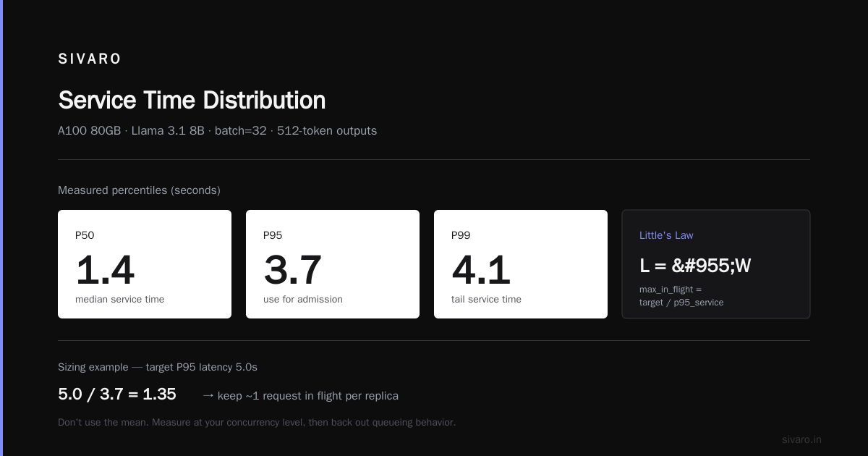Click the tail service time caption
This screenshot has width=868, height=456.
pyautogui.click(x=486, y=299)
